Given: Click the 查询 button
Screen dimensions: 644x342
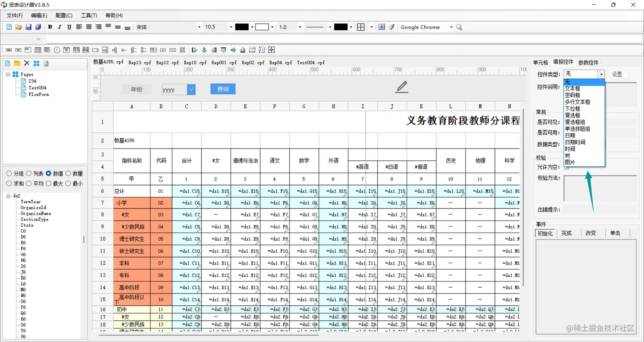Looking at the screenshot, I should (223, 89).
